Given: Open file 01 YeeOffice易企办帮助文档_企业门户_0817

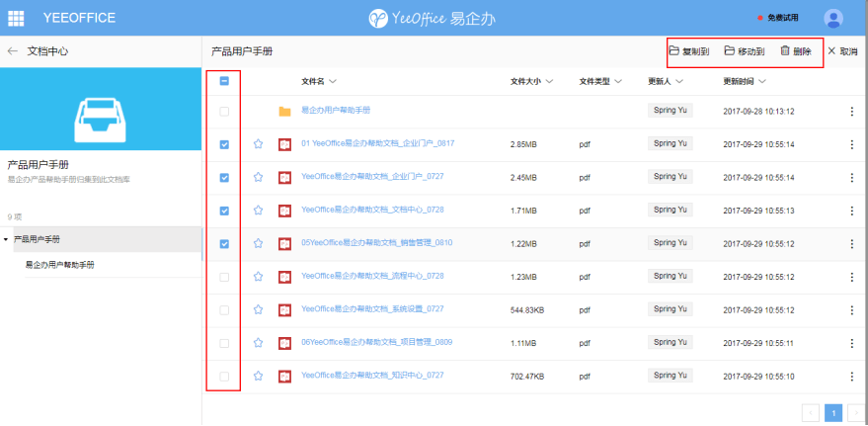Looking at the screenshot, I should 377,143.
